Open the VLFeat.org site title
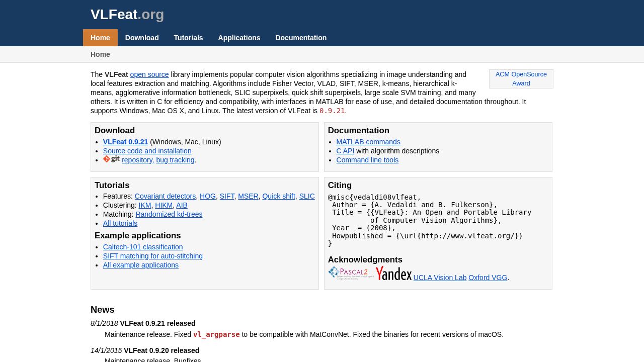Image resolution: width=644 pixels, height=362 pixels. [127, 15]
